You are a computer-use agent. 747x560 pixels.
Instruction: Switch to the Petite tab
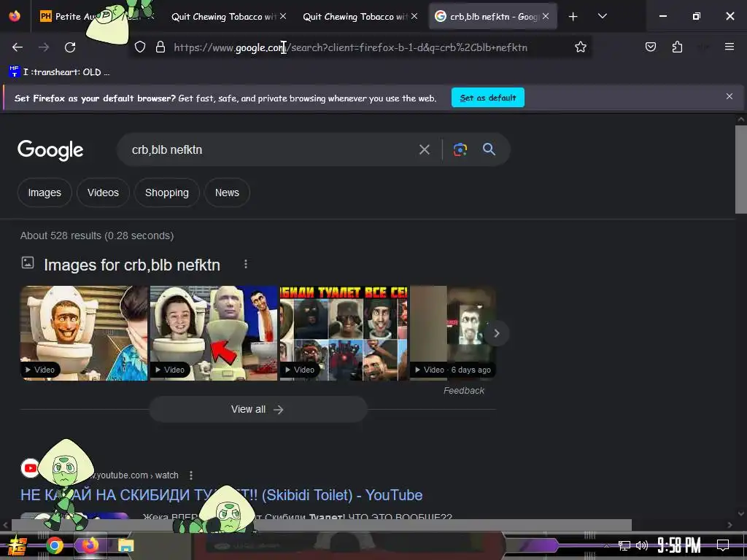tap(96, 16)
